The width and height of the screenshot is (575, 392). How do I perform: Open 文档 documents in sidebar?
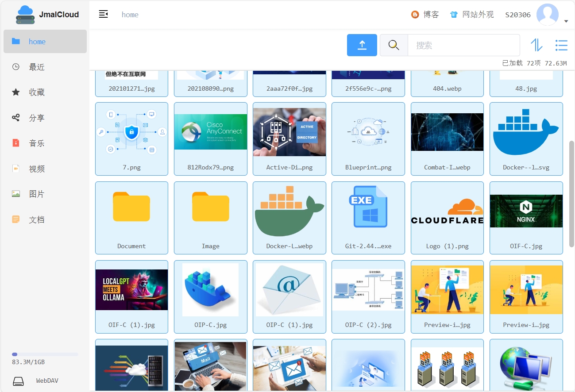(x=45, y=219)
